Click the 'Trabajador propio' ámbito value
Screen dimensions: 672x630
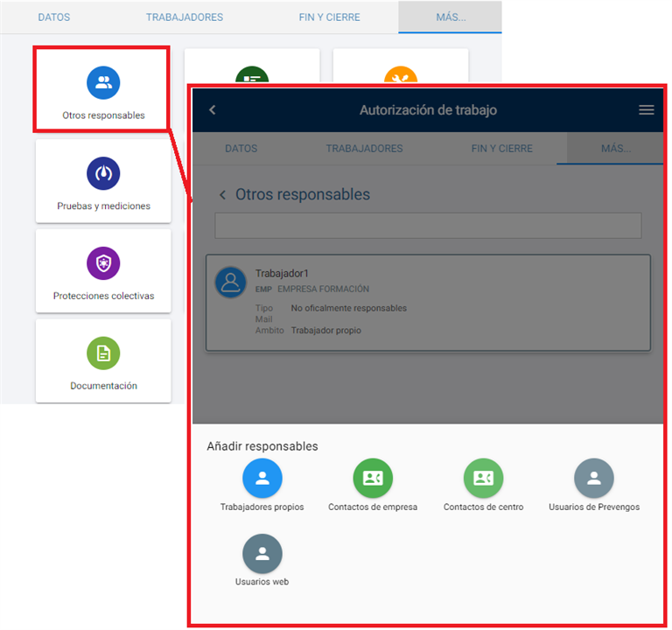pyautogui.click(x=326, y=331)
